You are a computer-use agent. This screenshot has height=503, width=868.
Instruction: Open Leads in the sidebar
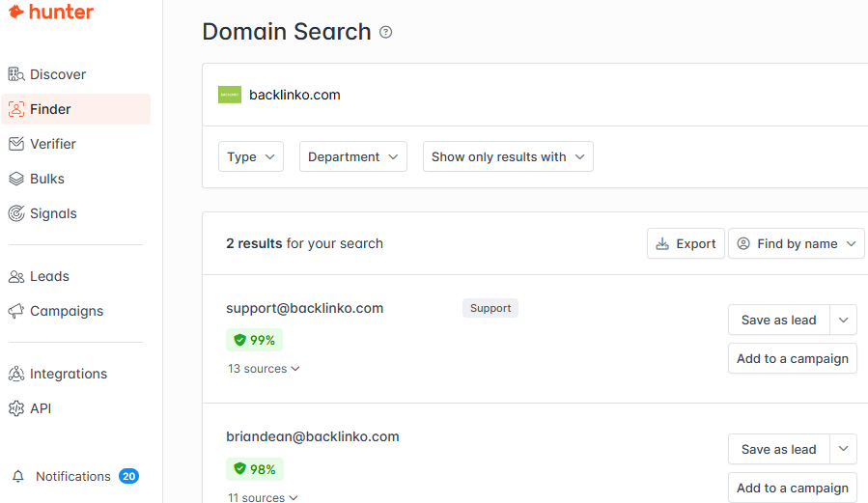[76, 276]
